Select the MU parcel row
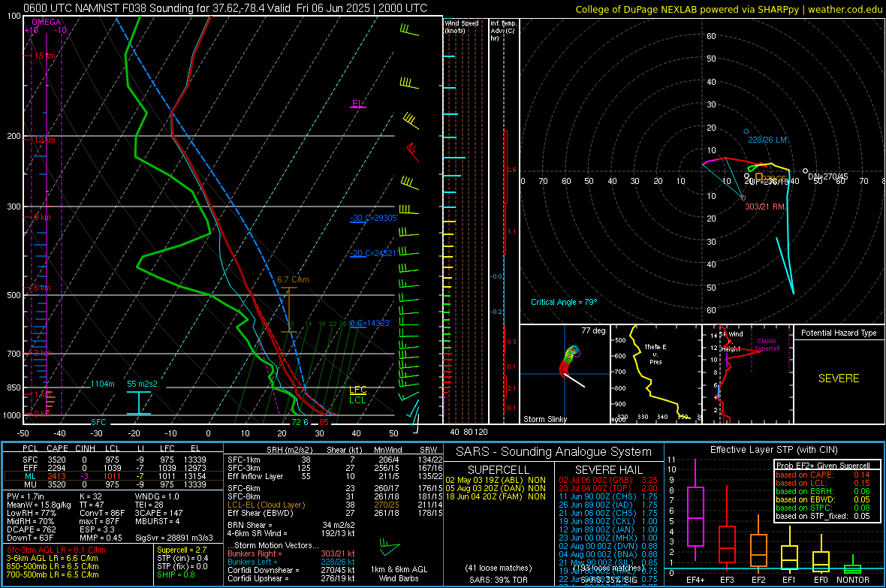Image resolution: width=886 pixels, height=588 pixels. (113, 484)
